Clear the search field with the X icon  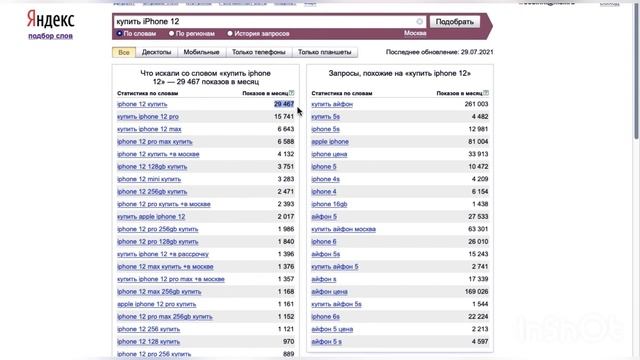point(420,22)
